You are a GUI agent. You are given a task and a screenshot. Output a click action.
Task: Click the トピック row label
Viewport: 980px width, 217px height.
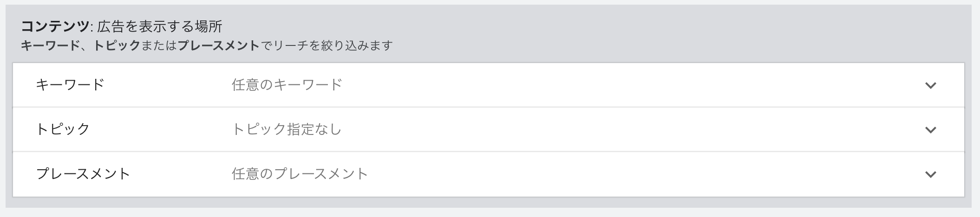(x=63, y=129)
